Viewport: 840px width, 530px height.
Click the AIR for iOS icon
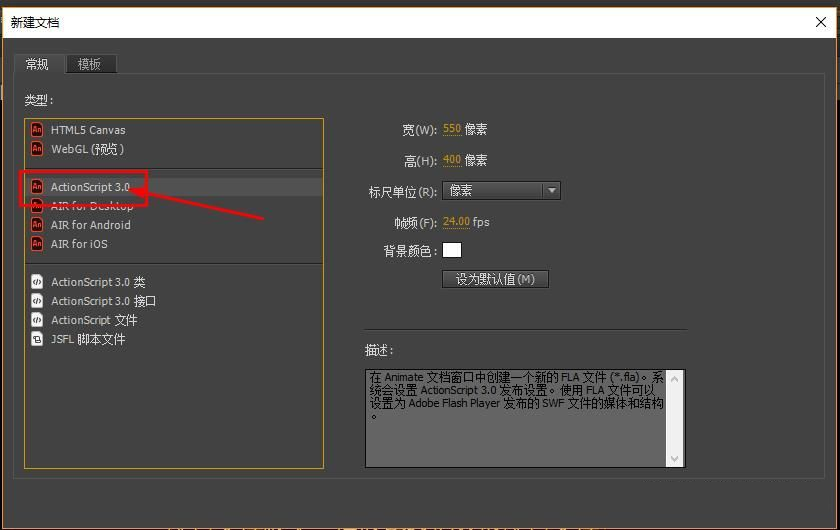[x=37, y=244]
